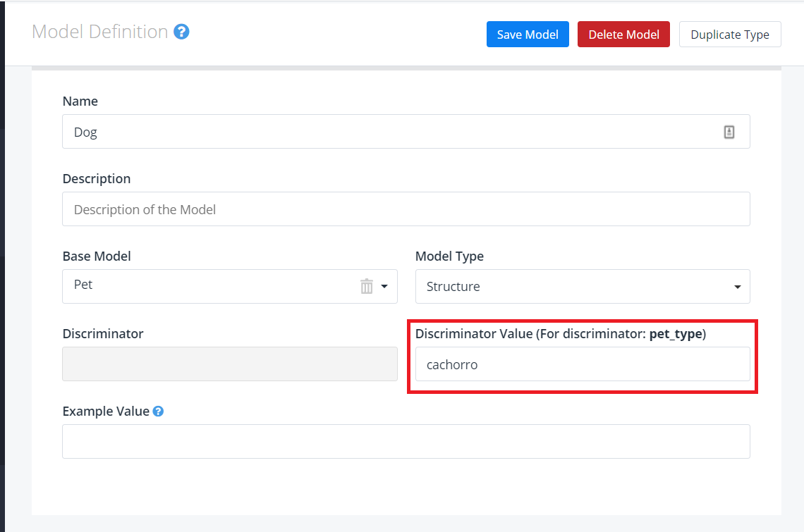Click the Duplicate Type button

(730, 35)
